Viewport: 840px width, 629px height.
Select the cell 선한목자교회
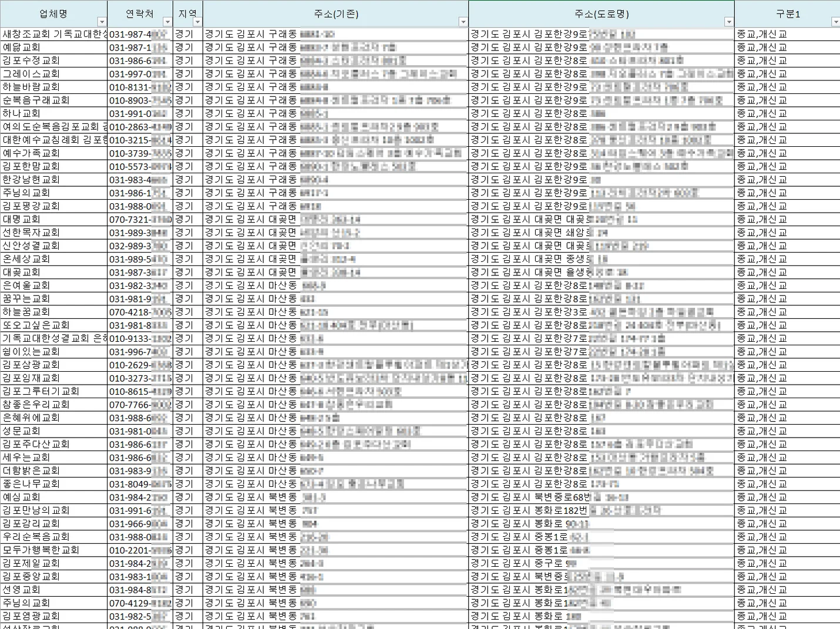(54, 233)
